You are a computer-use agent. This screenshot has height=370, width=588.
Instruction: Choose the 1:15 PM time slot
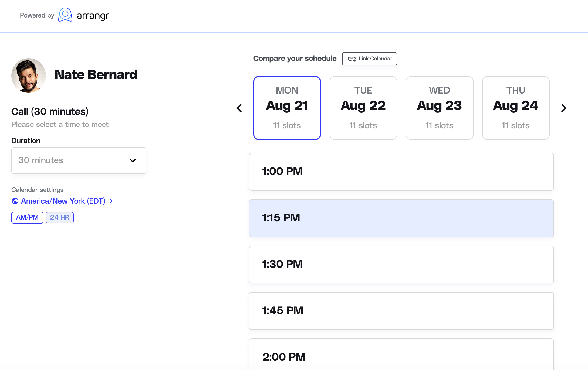(401, 218)
